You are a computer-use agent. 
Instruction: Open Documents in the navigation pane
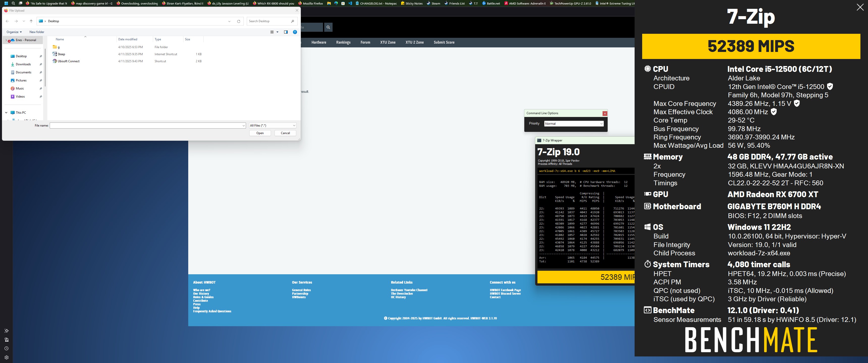coord(23,72)
